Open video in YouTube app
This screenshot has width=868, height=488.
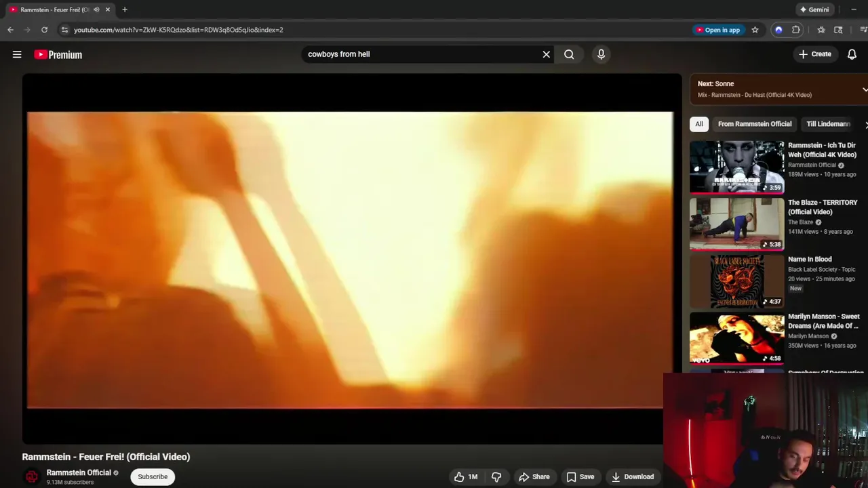[x=718, y=30]
